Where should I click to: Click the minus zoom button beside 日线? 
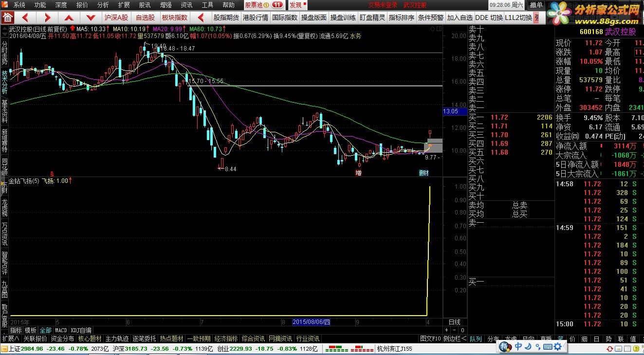(x=455, y=331)
